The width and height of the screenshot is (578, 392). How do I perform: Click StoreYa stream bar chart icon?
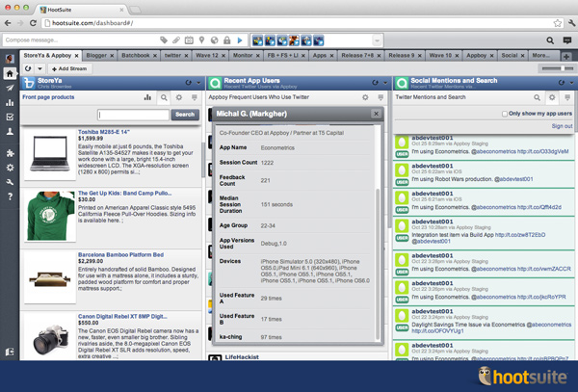pyautogui.click(x=147, y=97)
